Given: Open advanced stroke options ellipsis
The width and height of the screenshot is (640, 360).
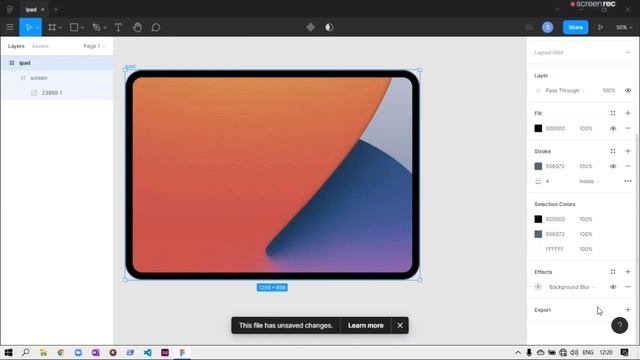Looking at the screenshot, I should click(628, 181).
